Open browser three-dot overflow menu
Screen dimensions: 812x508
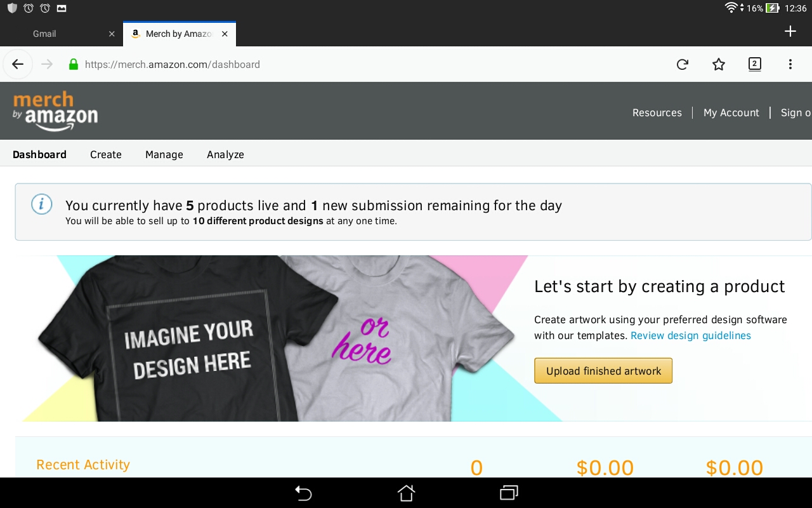(790, 64)
